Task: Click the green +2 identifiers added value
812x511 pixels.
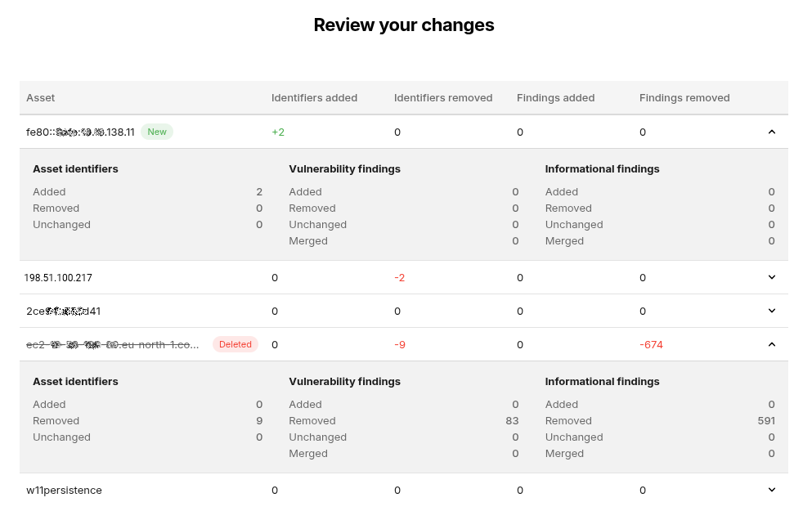Action: (x=279, y=132)
